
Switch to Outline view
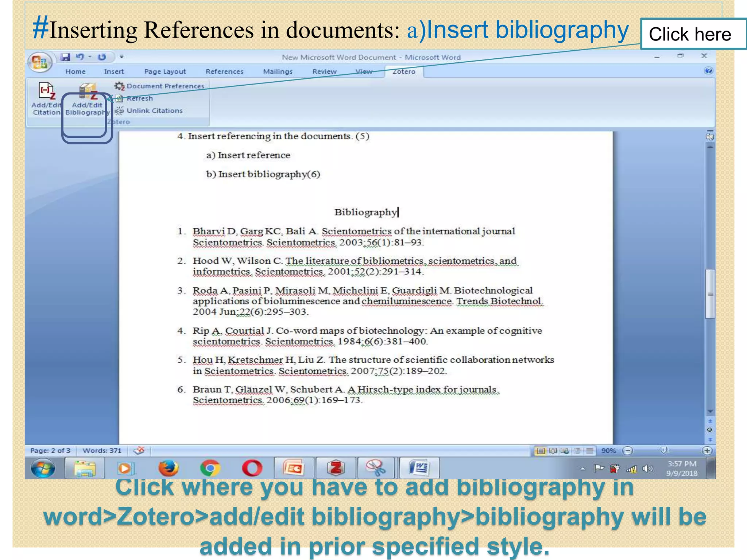[x=577, y=451]
